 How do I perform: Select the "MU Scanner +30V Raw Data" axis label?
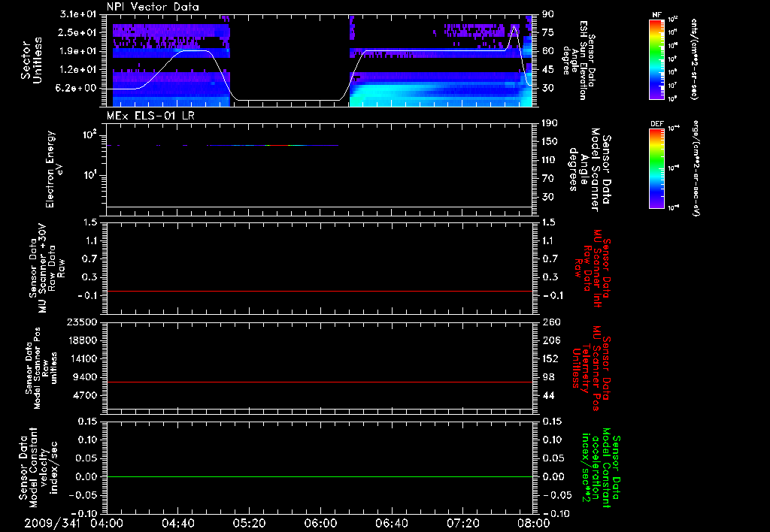47,268
